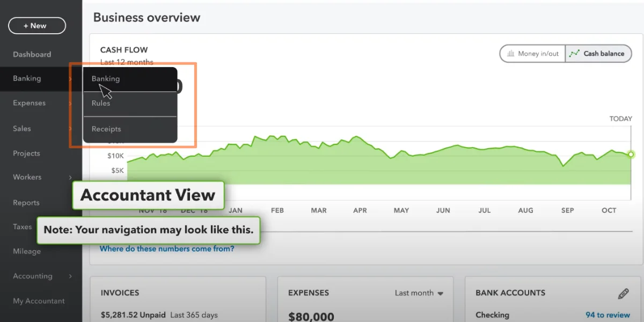Image resolution: width=644 pixels, height=322 pixels.
Task: Open Workers in the sidebar
Action: [27, 177]
